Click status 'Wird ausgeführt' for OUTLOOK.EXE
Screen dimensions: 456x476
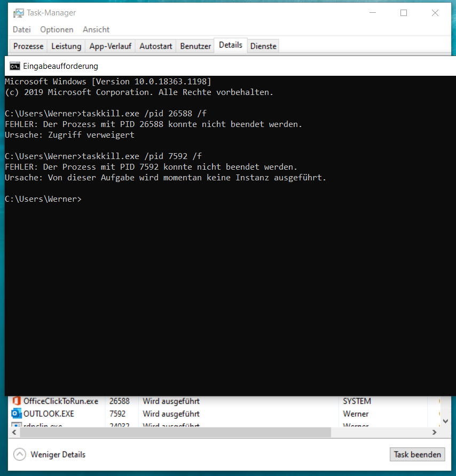point(171,414)
